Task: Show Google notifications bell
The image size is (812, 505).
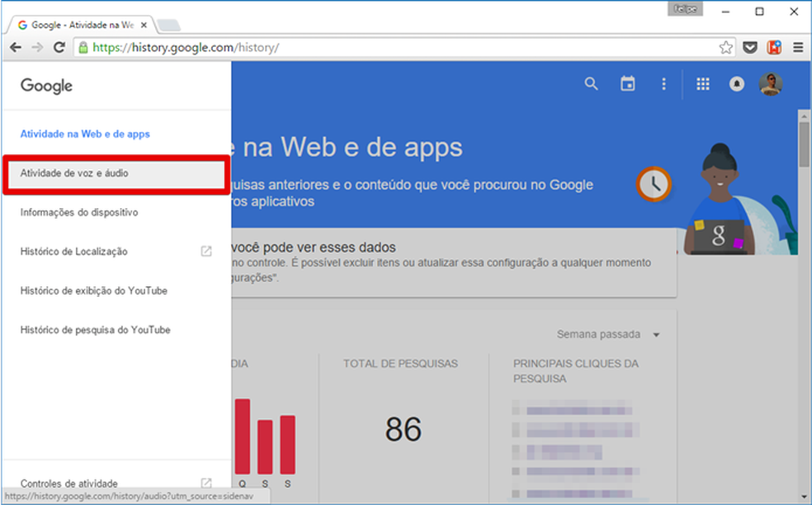Action: 736,84
